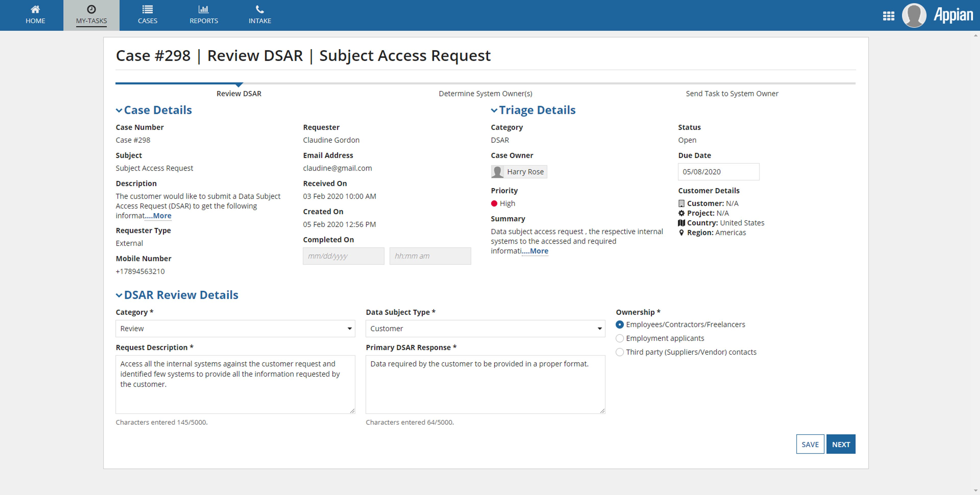Open the REPORTS tab
This screenshot has width=980, height=495.
coord(204,15)
